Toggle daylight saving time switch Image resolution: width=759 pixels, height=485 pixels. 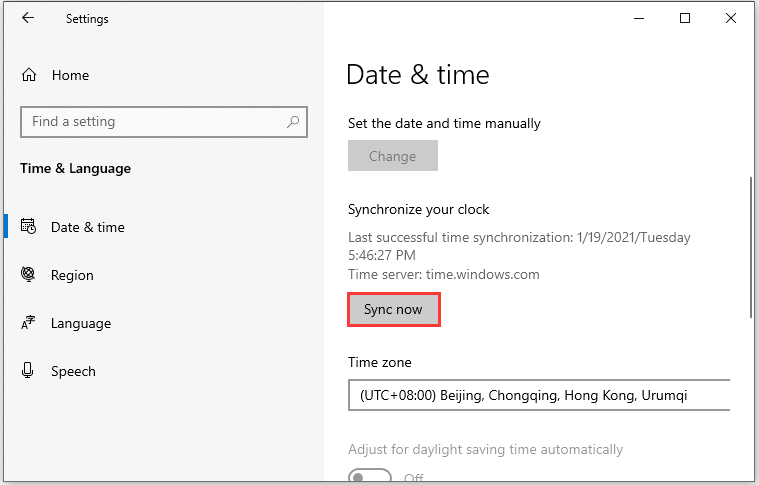(370, 475)
